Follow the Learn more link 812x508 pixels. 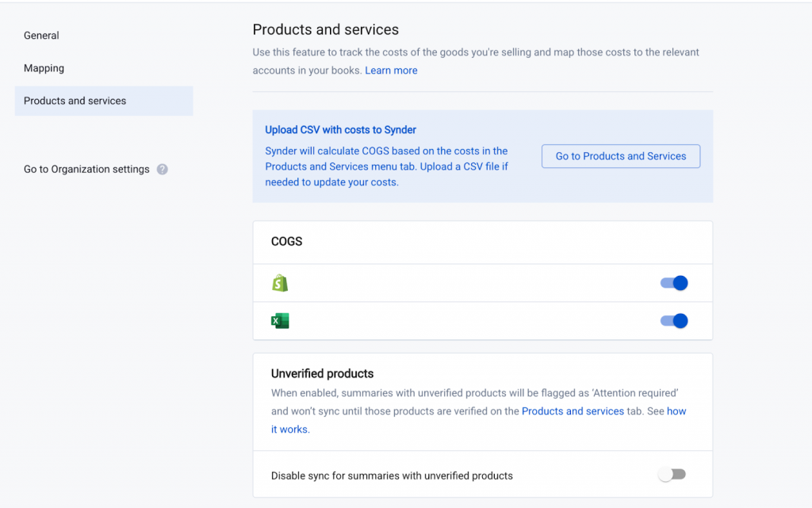(x=391, y=71)
